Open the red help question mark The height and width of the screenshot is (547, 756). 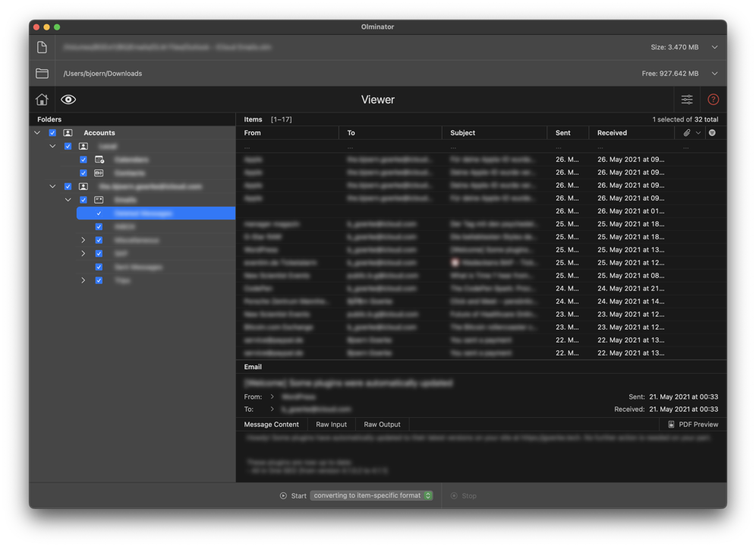pos(713,100)
